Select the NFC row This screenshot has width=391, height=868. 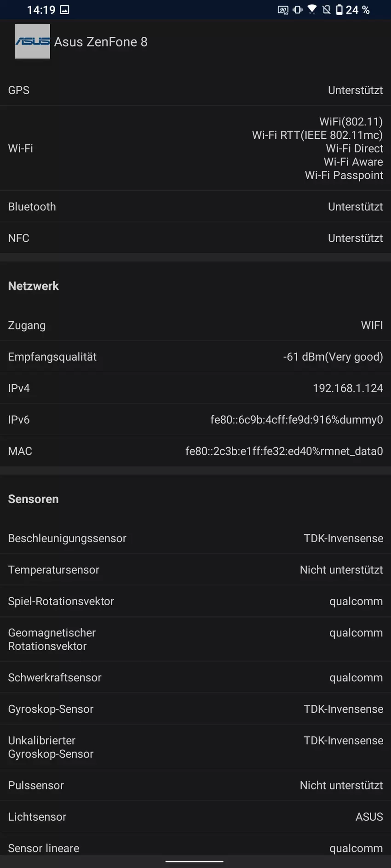195,238
